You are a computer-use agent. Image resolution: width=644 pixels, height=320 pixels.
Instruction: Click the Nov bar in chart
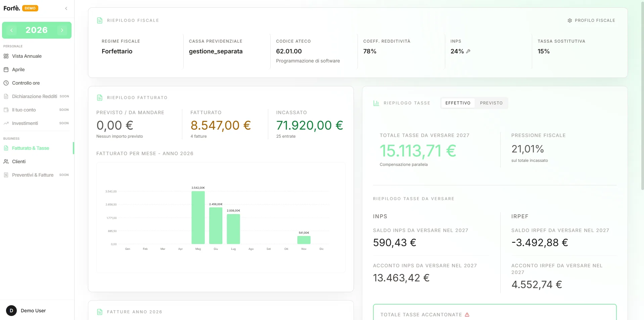coord(304,240)
